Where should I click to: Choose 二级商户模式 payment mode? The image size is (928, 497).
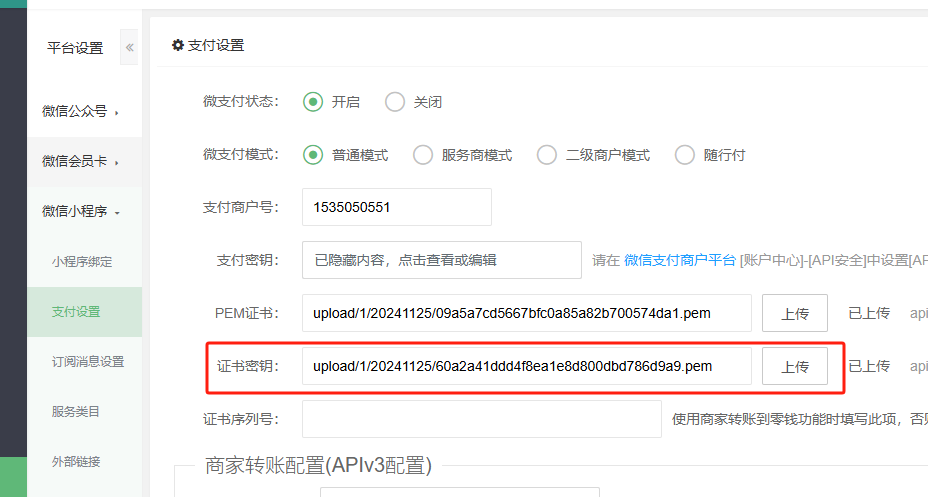click(x=547, y=155)
